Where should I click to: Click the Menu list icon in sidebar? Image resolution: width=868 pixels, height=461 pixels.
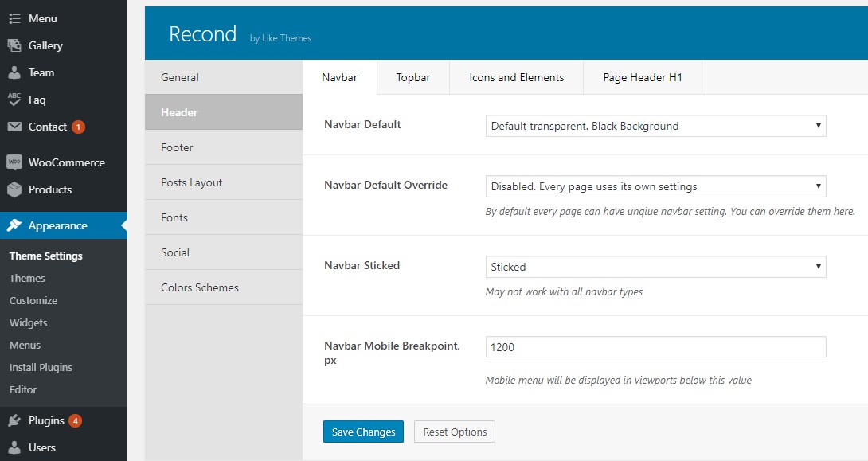[x=14, y=19]
